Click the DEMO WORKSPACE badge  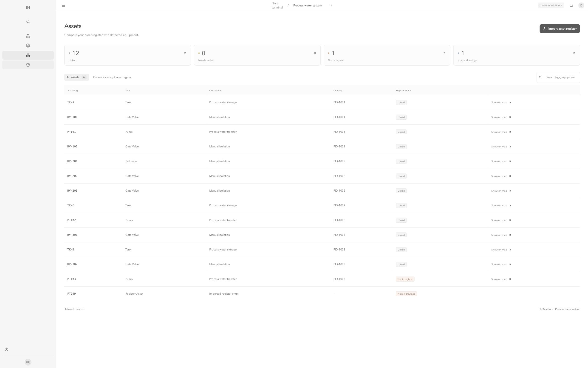coord(551,5)
